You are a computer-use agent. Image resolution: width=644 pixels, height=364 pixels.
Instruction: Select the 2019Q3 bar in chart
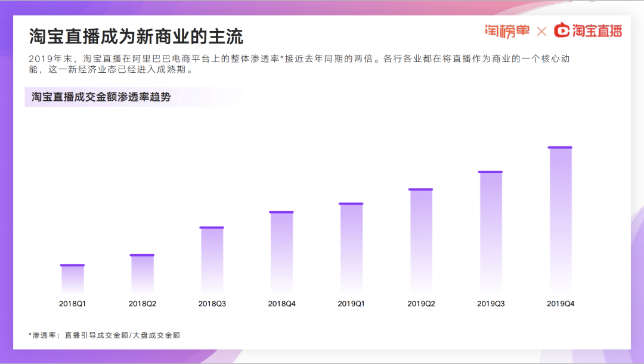[x=490, y=232]
